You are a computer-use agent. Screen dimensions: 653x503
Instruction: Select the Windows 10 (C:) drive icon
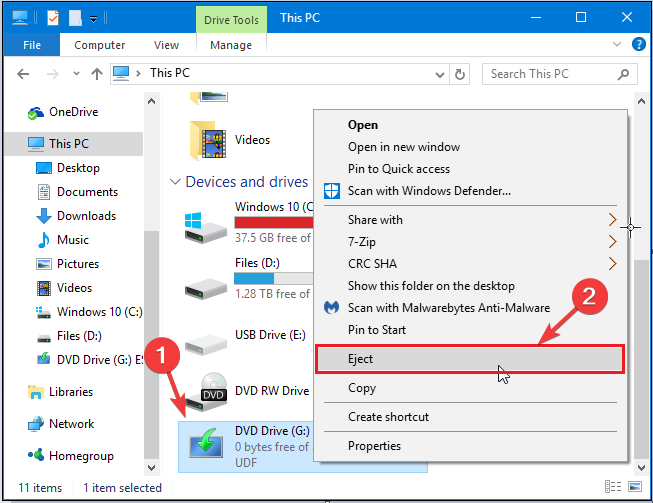point(205,227)
